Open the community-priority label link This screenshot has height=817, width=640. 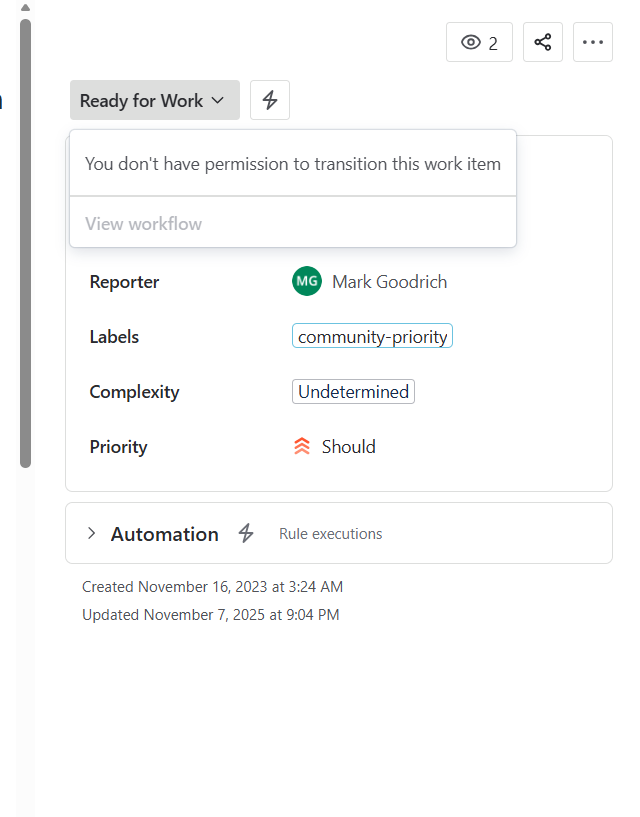[372, 337]
